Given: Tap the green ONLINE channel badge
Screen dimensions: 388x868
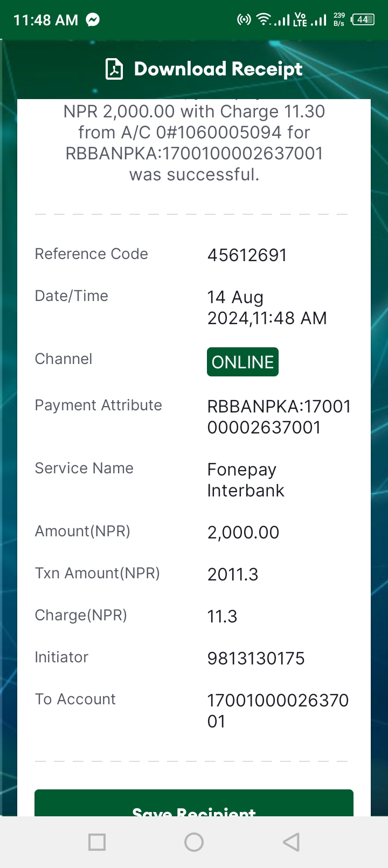Looking at the screenshot, I should tap(242, 362).
